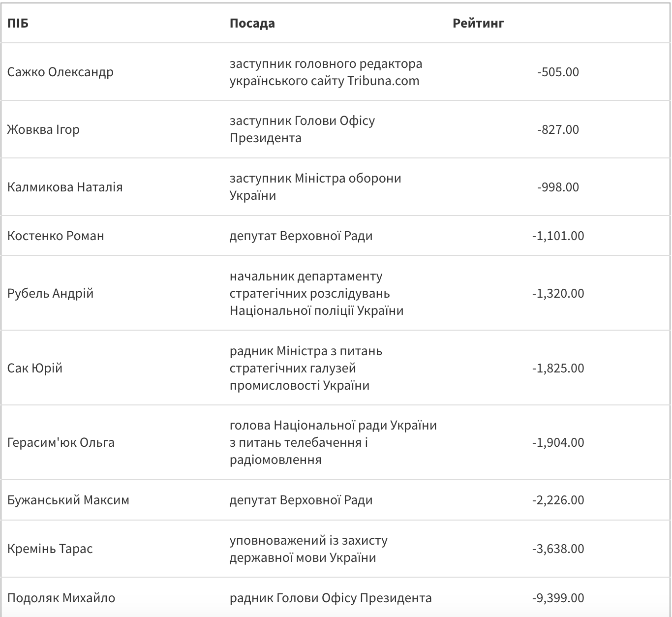Select the -9,399.00 rating cell
This screenshot has height=617, width=672.
[x=558, y=598]
